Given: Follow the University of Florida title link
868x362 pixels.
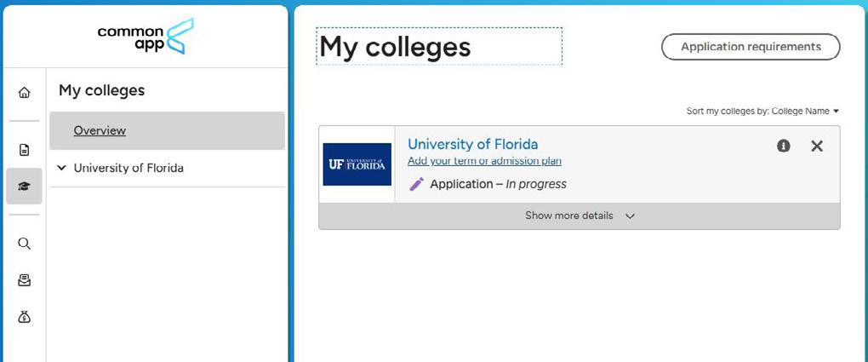Looking at the screenshot, I should tap(473, 144).
